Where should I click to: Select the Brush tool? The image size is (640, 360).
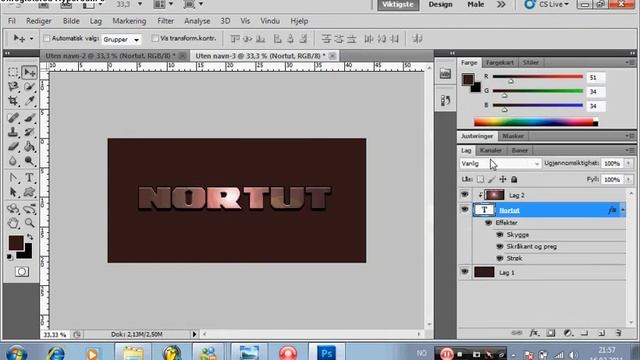tap(29, 118)
